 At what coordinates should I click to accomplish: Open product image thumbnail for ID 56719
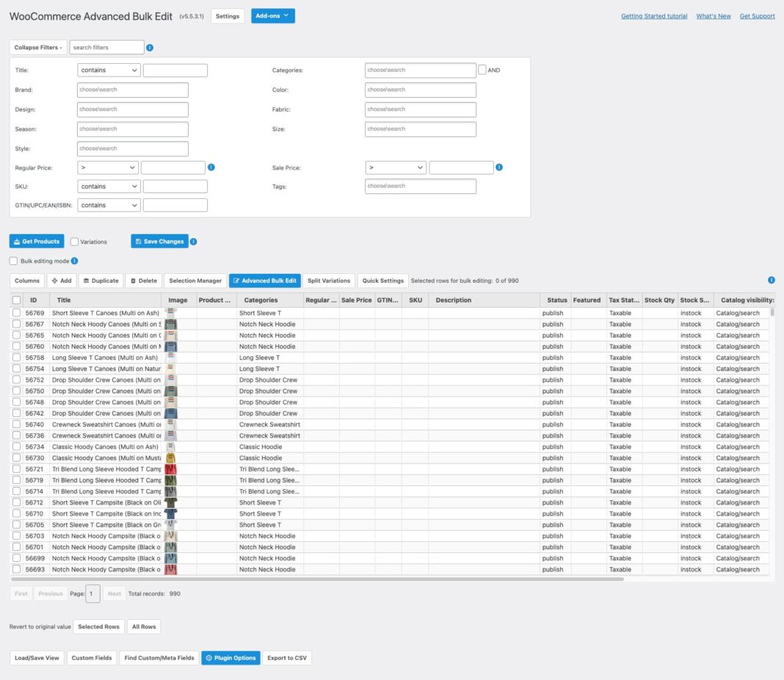click(171, 480)
